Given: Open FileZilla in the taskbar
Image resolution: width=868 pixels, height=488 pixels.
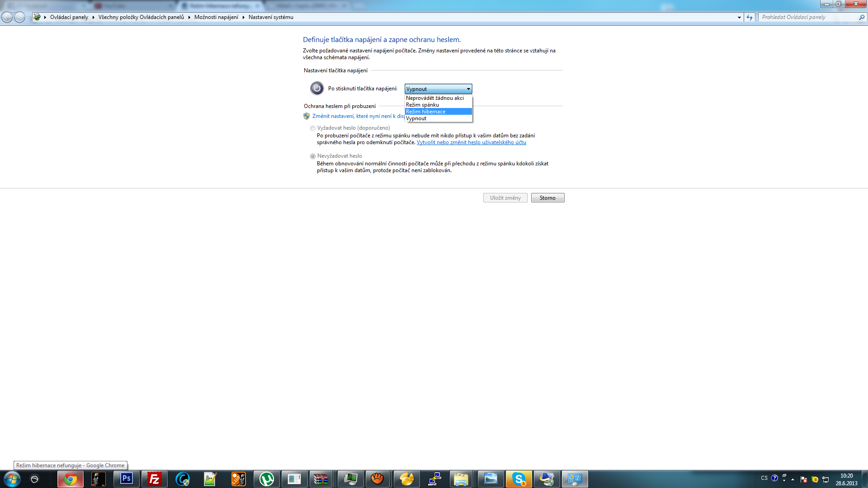Looking at the screenshot, I should coord(154,479).
